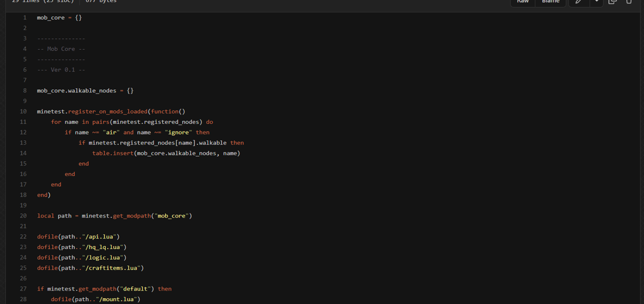This screenshot has width=644, height=304.
Task: Click "minetest.registered_nodes[name].walkable" on line 13
Action: pyautogui.click(x=157, y=143)
